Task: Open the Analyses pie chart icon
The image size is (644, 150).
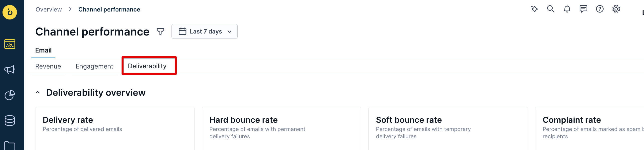Action: point(10,95)
